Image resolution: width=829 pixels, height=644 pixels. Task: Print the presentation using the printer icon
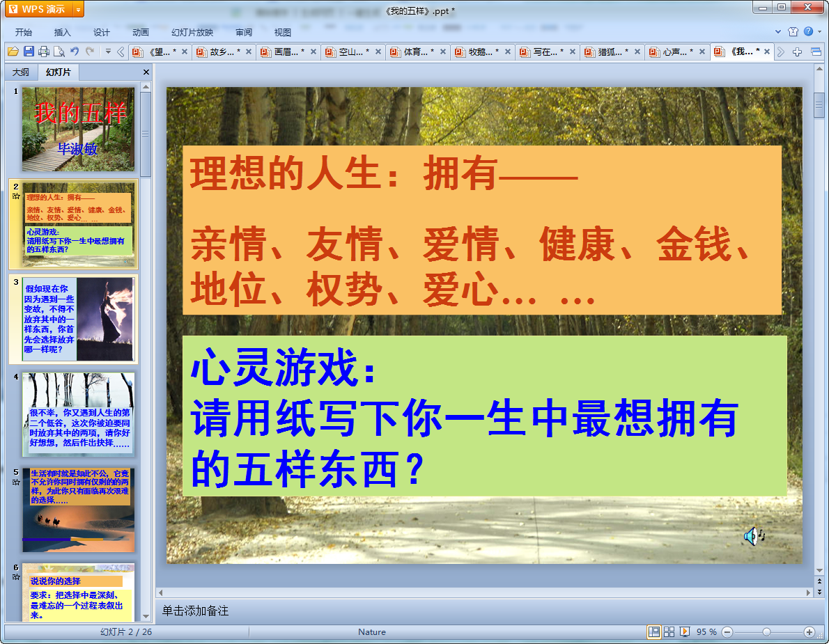(x=44, y=52)
